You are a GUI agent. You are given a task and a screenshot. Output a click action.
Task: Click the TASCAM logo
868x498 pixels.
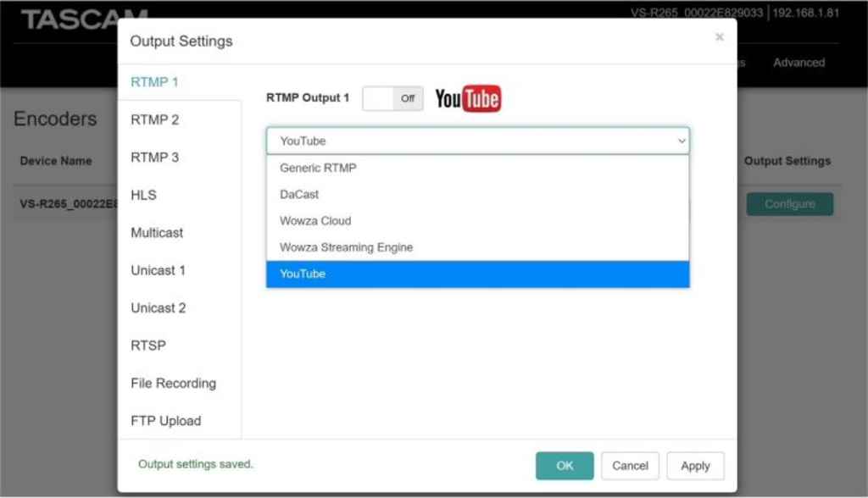coord(84,19)
